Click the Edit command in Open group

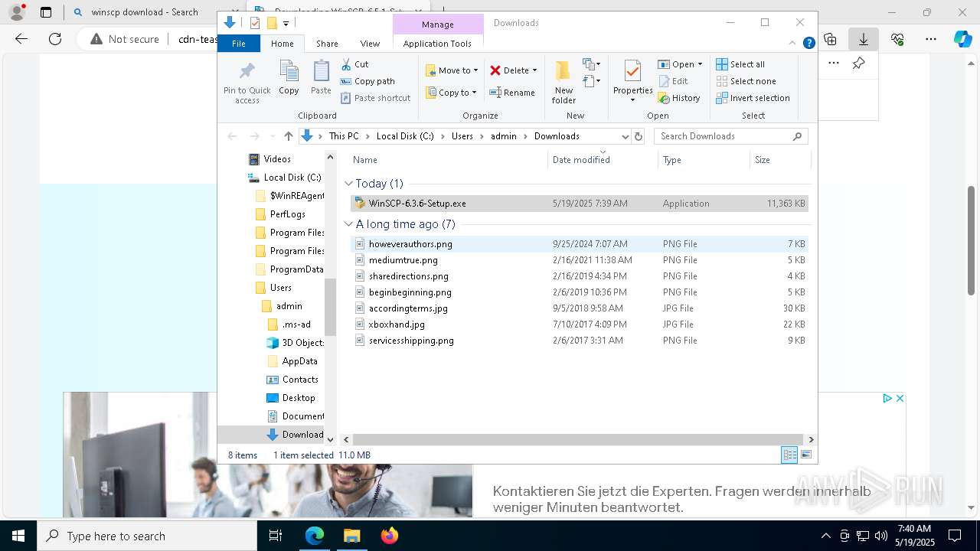click(673, 81)
